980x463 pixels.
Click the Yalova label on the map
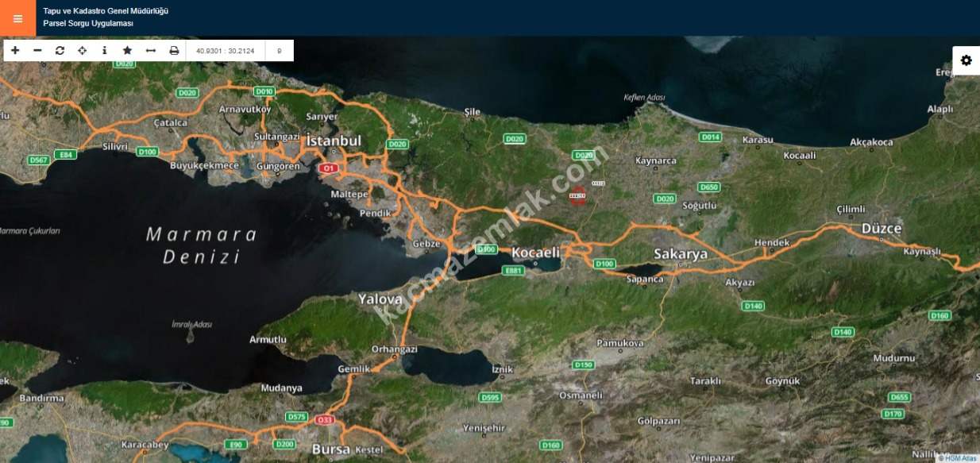click(380, 299)
